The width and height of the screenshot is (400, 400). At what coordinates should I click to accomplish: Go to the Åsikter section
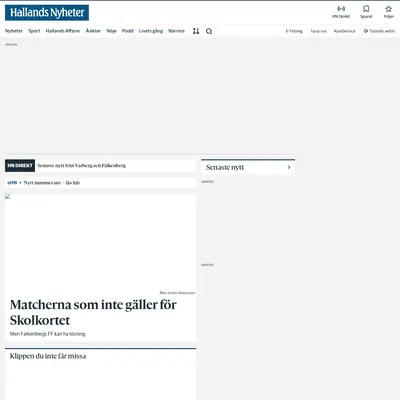(93, 31)
